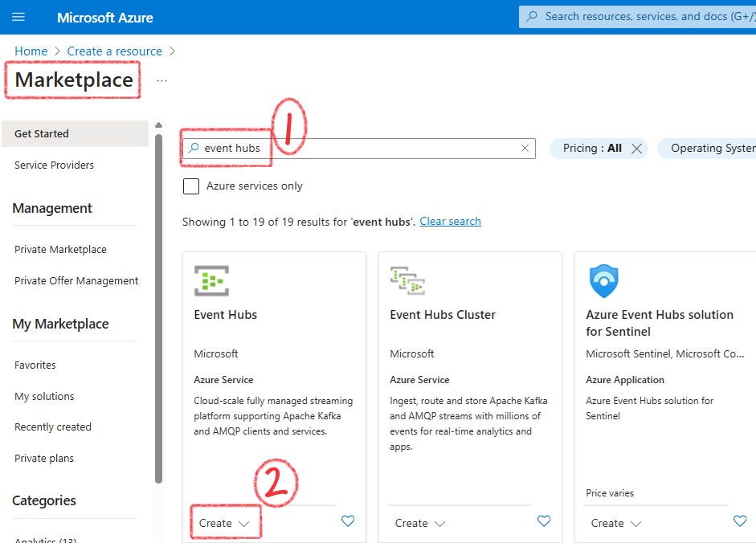
Task: Go to Private Offer Management
Action: pyautogui.click(x=76, y=280)
